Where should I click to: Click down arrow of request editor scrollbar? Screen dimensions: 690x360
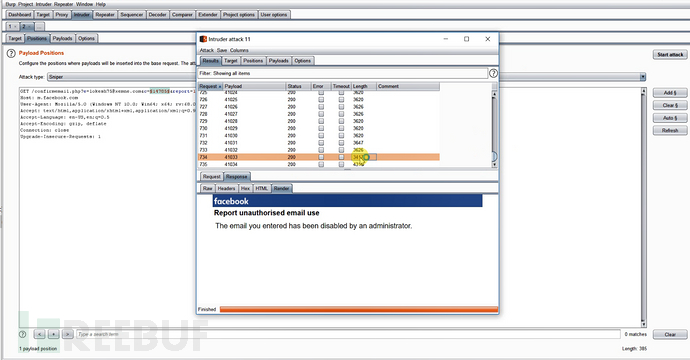click(643, 324)
